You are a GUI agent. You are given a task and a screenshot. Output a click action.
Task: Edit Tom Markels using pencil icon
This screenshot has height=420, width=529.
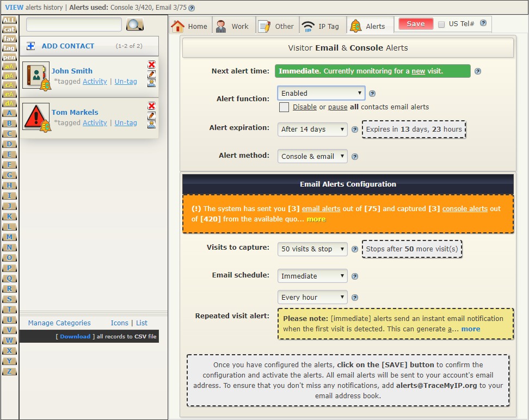[x=151, y=115]
